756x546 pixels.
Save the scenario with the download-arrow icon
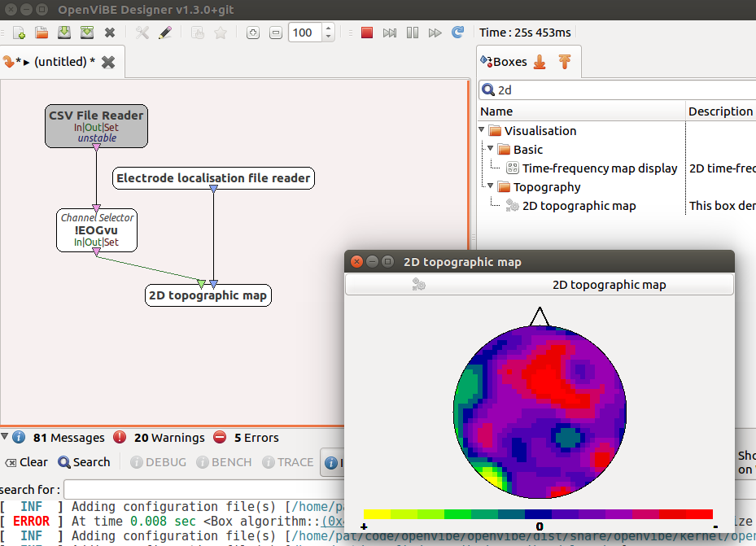point(64,33)
